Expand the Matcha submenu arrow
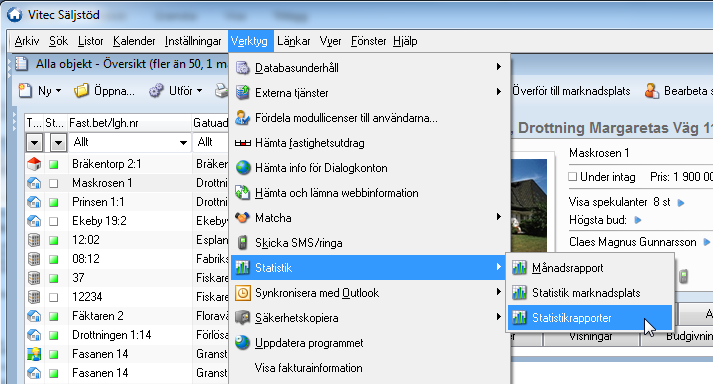713x384 pixels. click(499, 217)
